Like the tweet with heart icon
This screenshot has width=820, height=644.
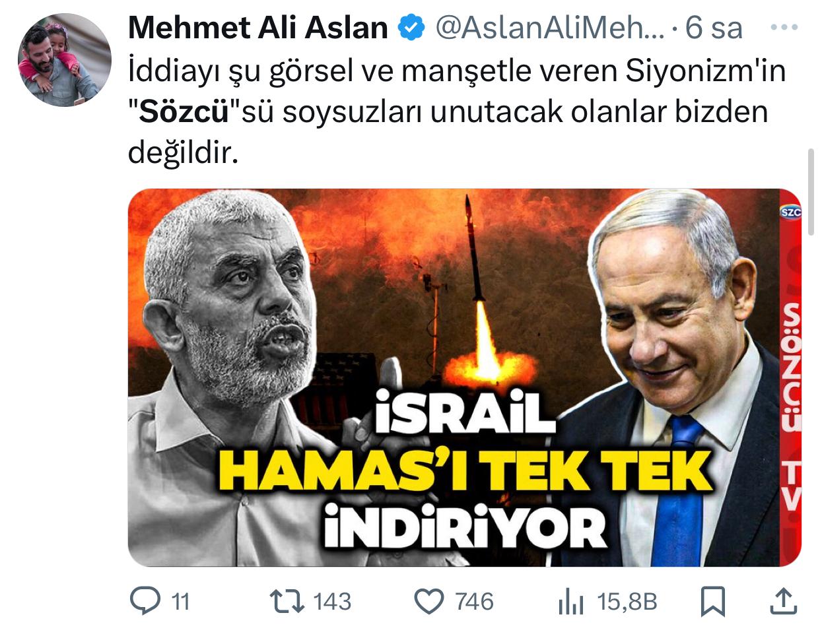(429, 601)
